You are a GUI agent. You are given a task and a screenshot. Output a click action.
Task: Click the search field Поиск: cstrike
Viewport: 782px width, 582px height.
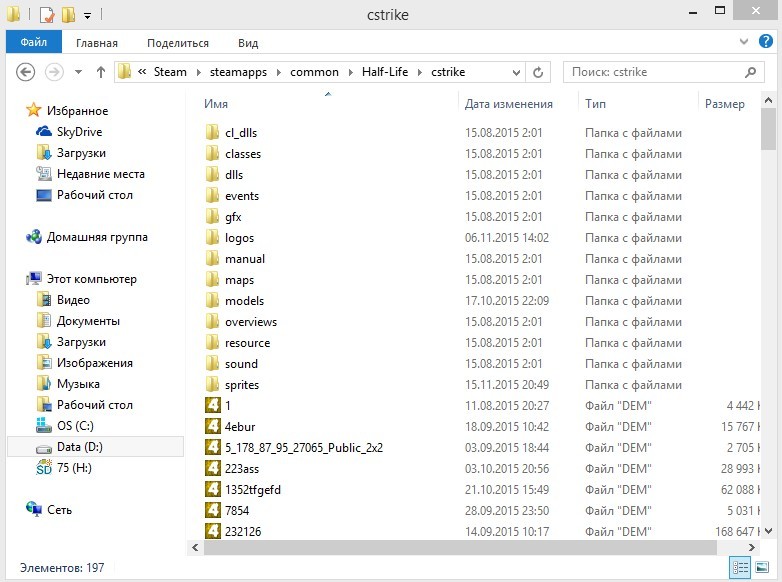(655, 72)
